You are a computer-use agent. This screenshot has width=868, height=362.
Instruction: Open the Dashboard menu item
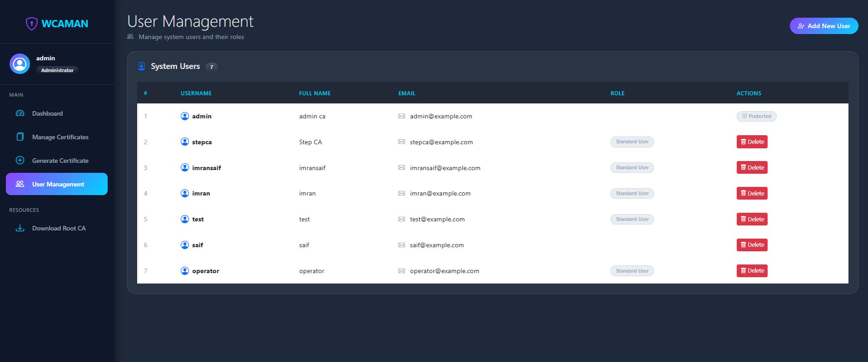(x=57, y=113)
